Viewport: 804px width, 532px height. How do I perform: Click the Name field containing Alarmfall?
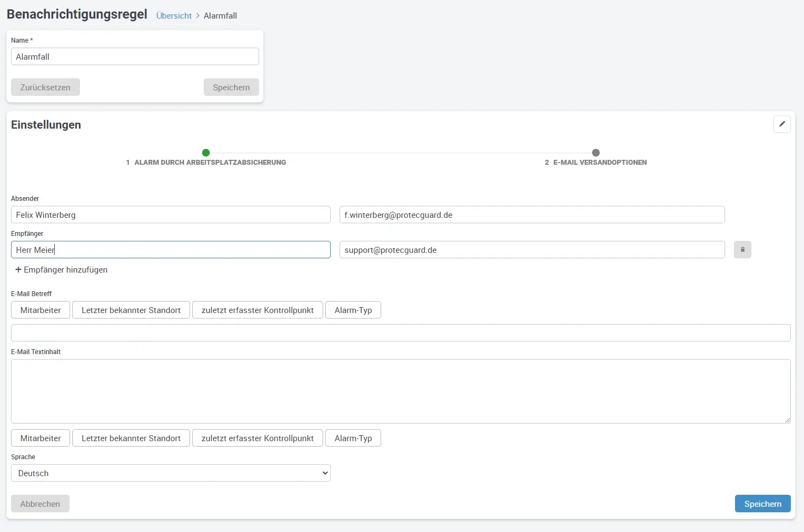coord(135,56)
